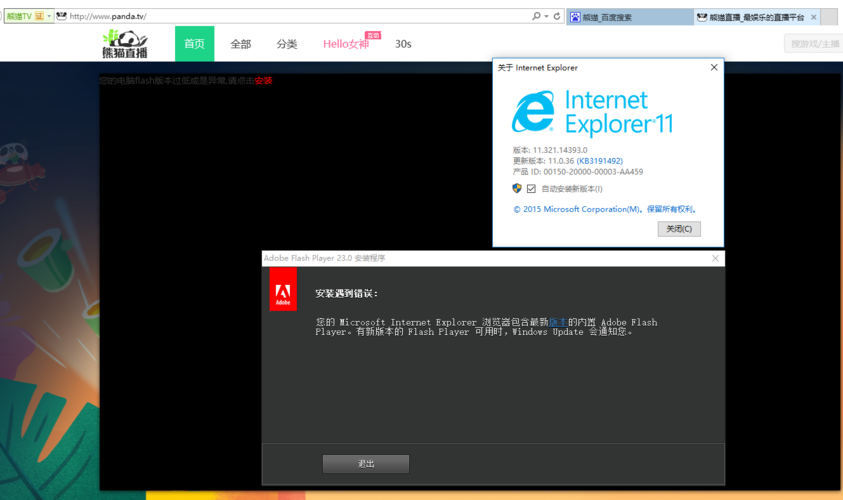
Task: Click the panda favicon in the address bar
Action: (x=62, y=16)
